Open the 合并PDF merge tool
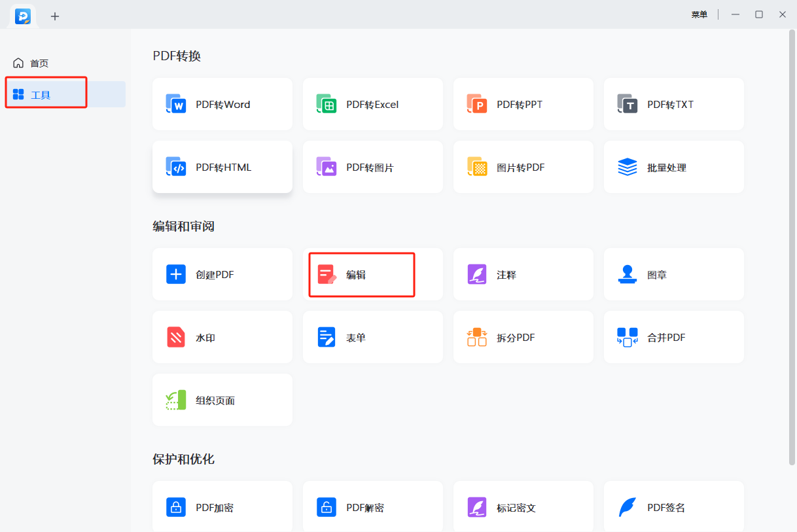The height and width of the screenshot is (532, 797). (673, 338)
